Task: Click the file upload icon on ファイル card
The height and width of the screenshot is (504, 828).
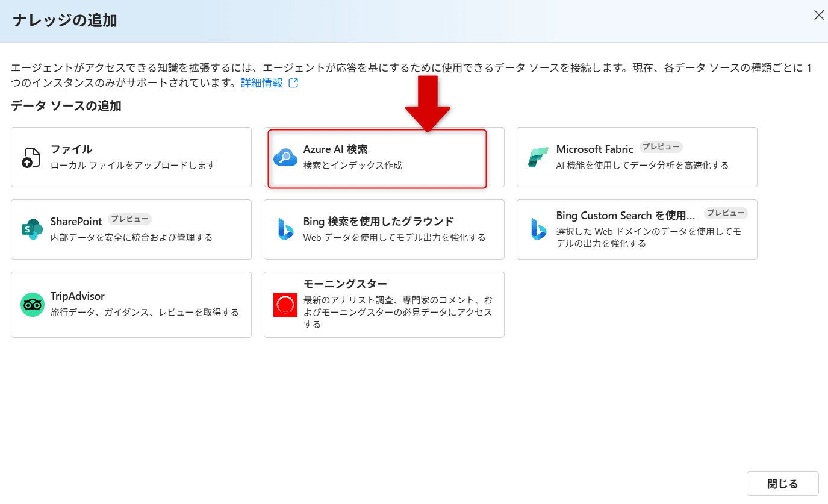Action: pyautogui.click(x=31, y=156)
